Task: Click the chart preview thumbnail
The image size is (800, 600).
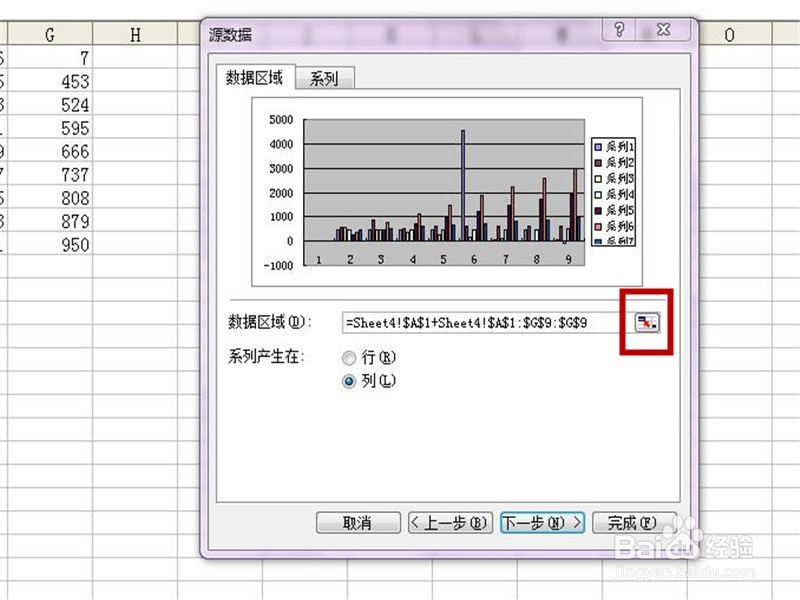Action: pyautogui.click(x=447, y=191)
